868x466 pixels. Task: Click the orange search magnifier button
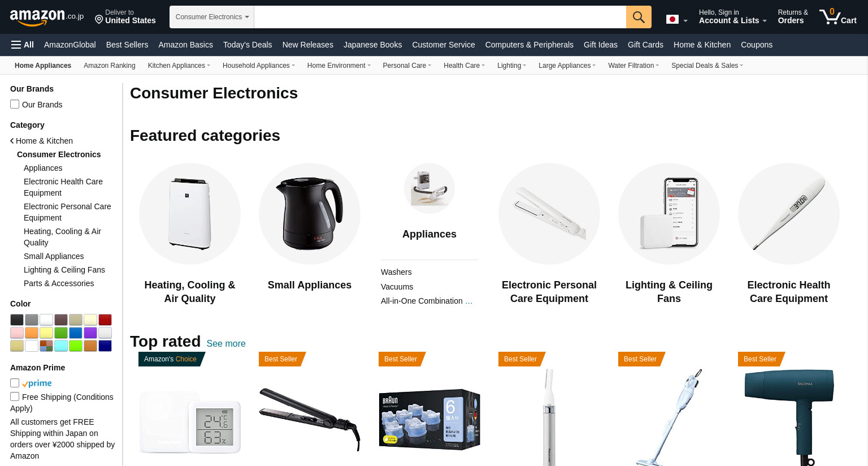coord(639,17)
